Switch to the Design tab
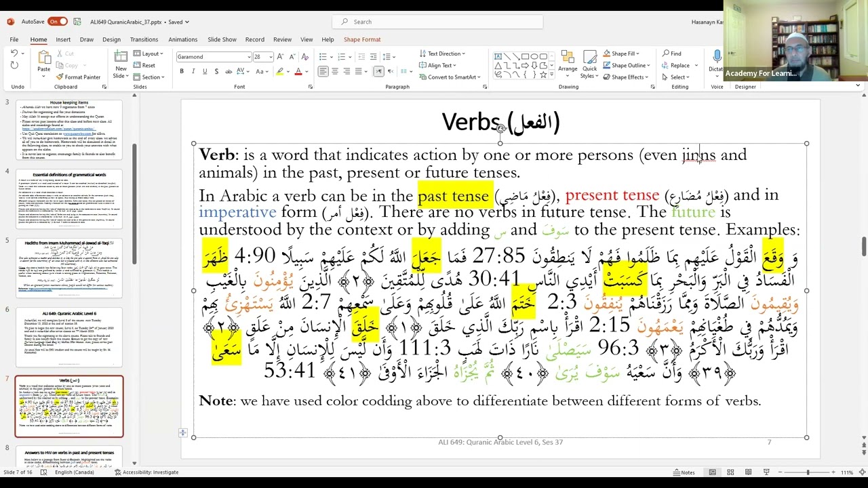This screenshot has width=868, height=488. [111, 39]
